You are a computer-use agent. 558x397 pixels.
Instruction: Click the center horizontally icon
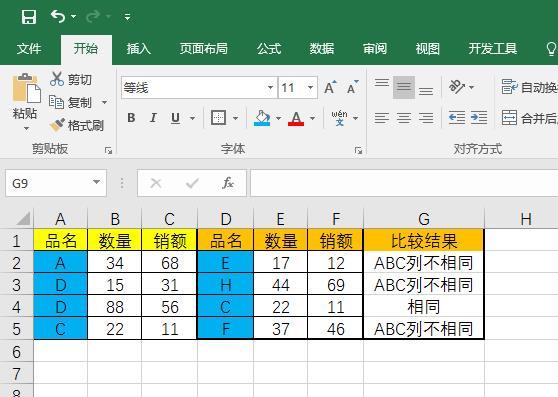(404, 118)
